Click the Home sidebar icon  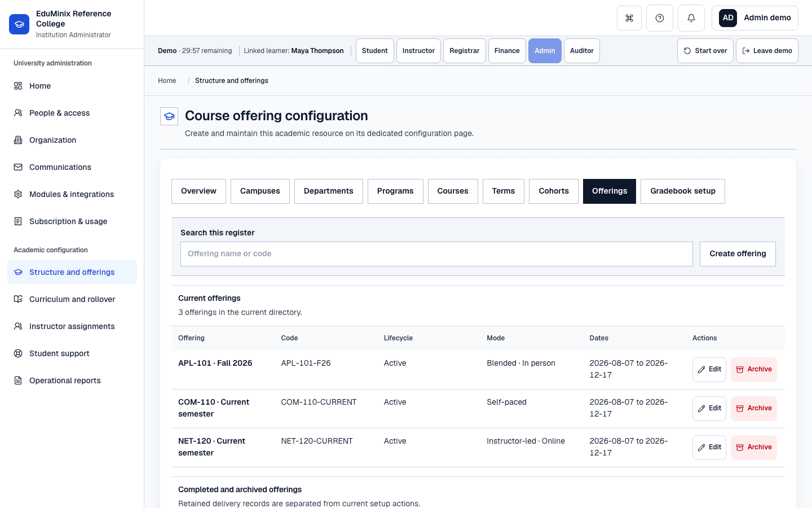(18, 86)
